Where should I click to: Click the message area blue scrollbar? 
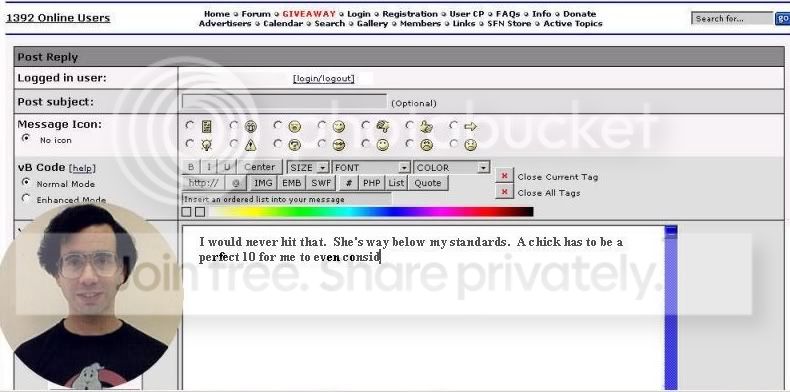(671, 307)
